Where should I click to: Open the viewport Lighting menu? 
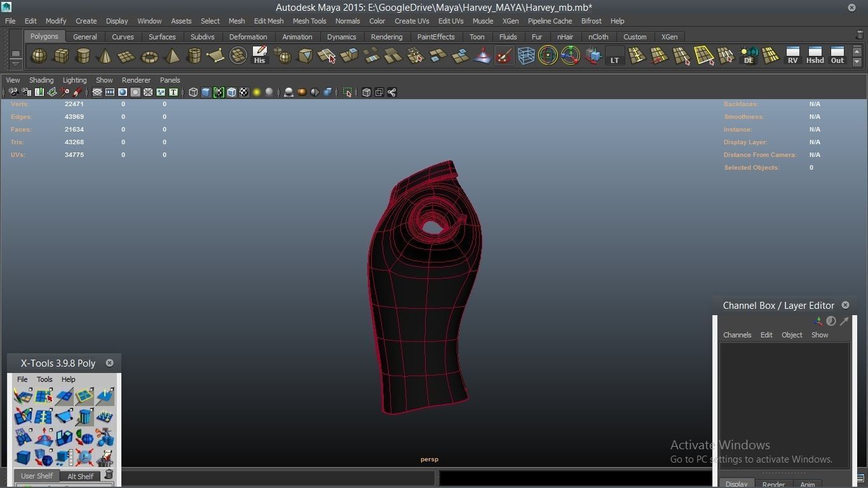point(74,80)
